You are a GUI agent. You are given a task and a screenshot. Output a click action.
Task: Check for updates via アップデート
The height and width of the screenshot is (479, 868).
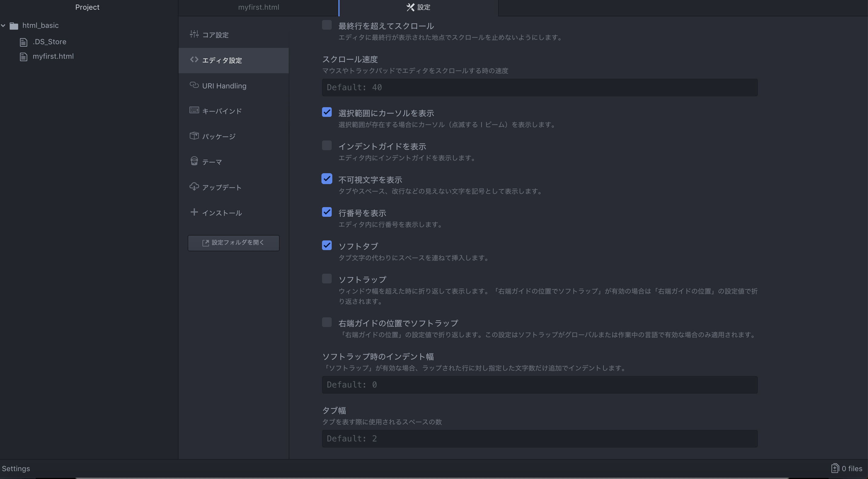point(221,187)
